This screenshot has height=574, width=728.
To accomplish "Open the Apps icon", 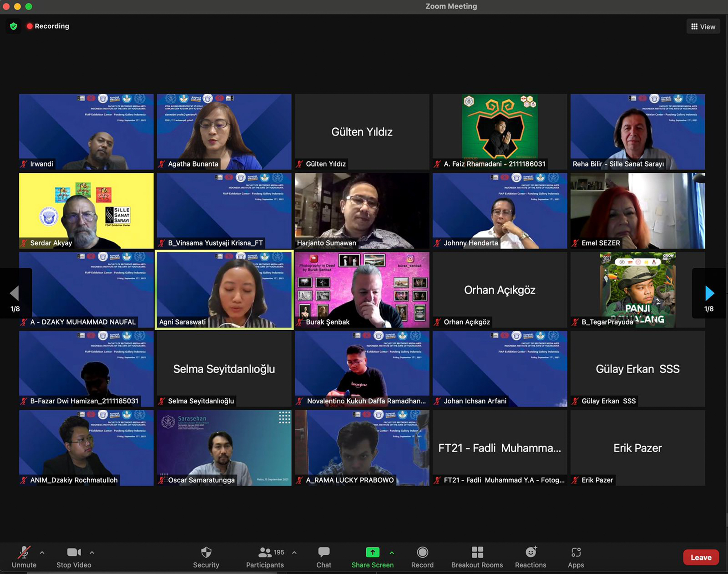I will pyautogui.click(x=576, y=552).
